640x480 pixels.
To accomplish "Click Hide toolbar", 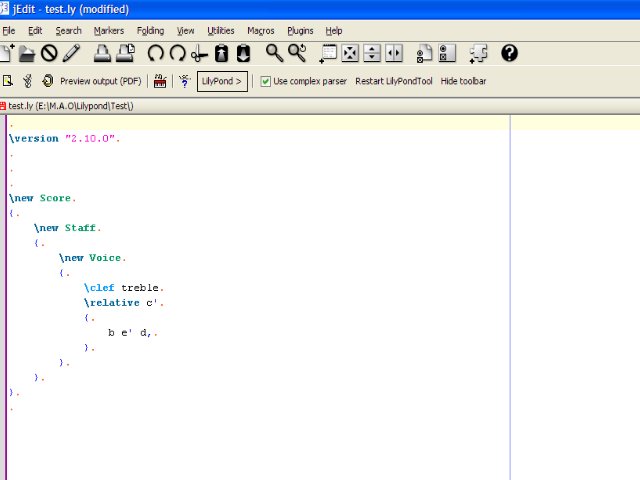I will (x=463, y=81).
